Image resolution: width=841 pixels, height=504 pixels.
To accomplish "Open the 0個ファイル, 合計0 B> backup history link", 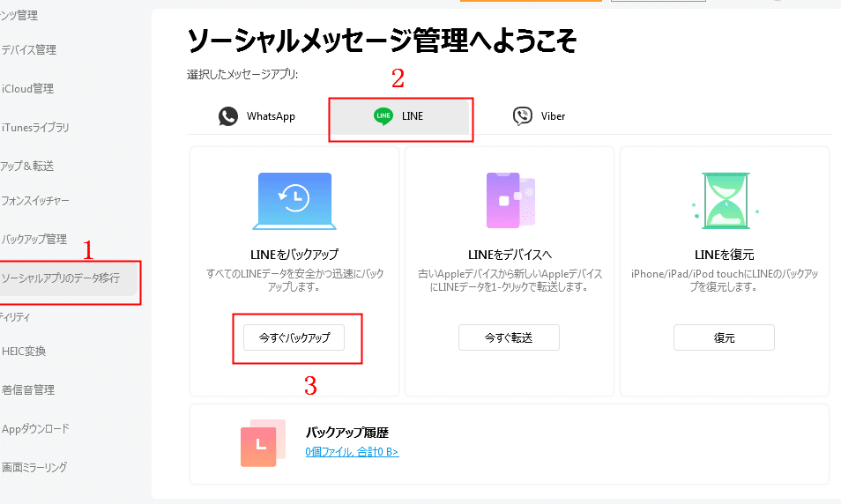I will pyautogui.click(x=352, y=452).
